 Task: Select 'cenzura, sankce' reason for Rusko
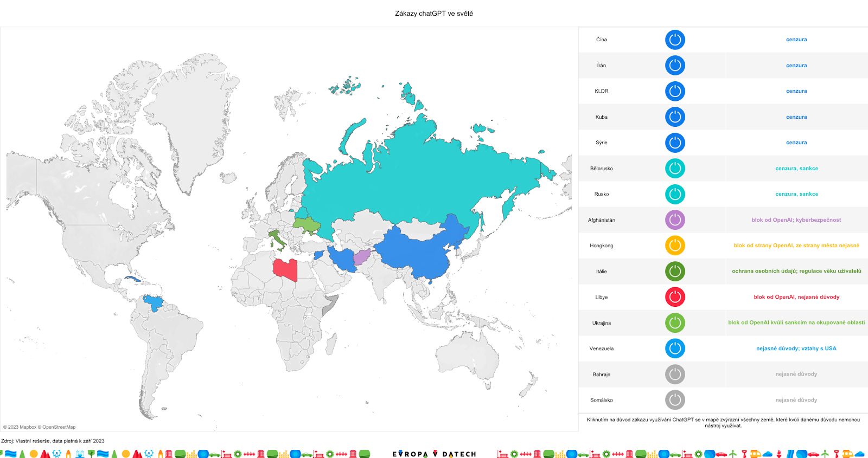coord(796,194)
